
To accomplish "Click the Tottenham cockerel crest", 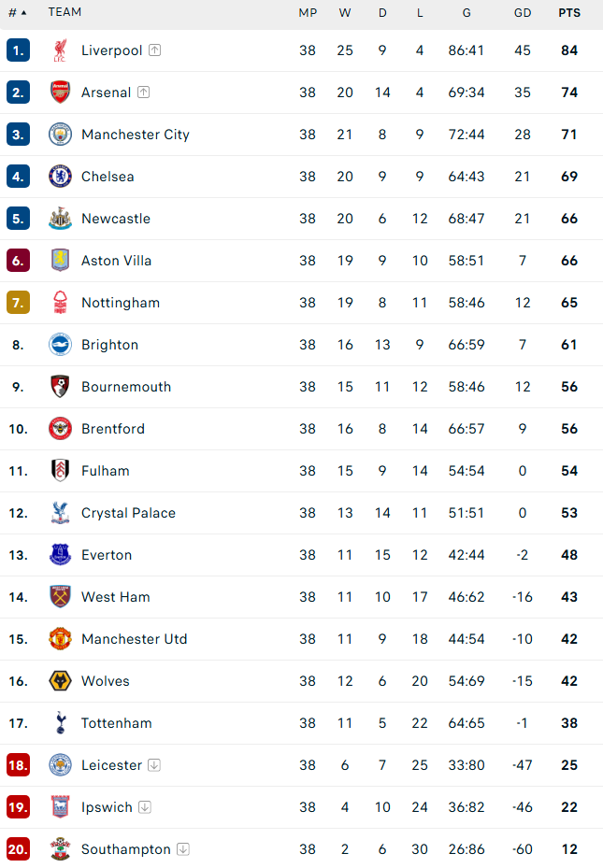I will [61, 723].
